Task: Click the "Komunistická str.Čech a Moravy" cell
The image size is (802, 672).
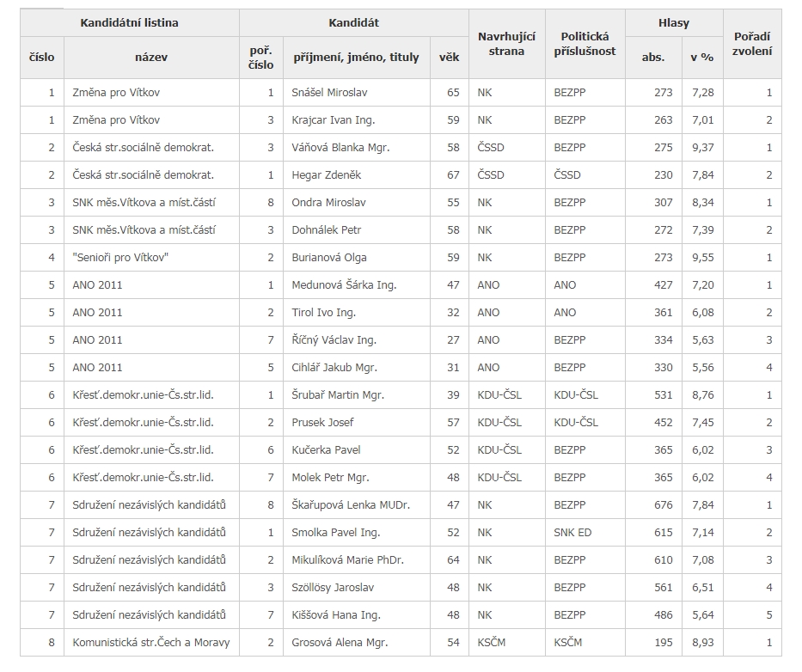Action: pos(151,643)
